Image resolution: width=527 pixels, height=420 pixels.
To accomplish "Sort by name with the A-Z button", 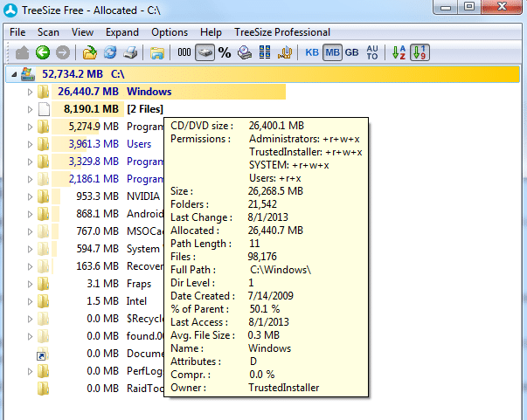I will (x=399, y=52).
